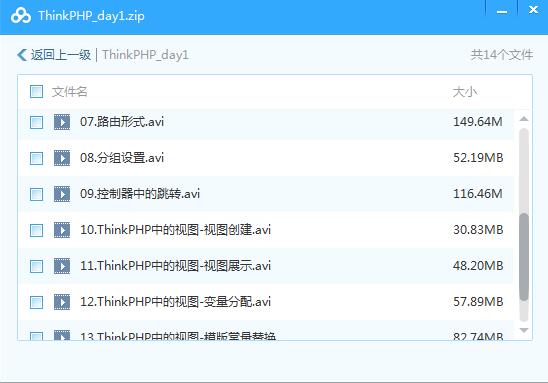The width and height of the screenshot is (548, 383).
Task: Click video icon for 11 视图展示.avi
Action: (x=62, y=266)
